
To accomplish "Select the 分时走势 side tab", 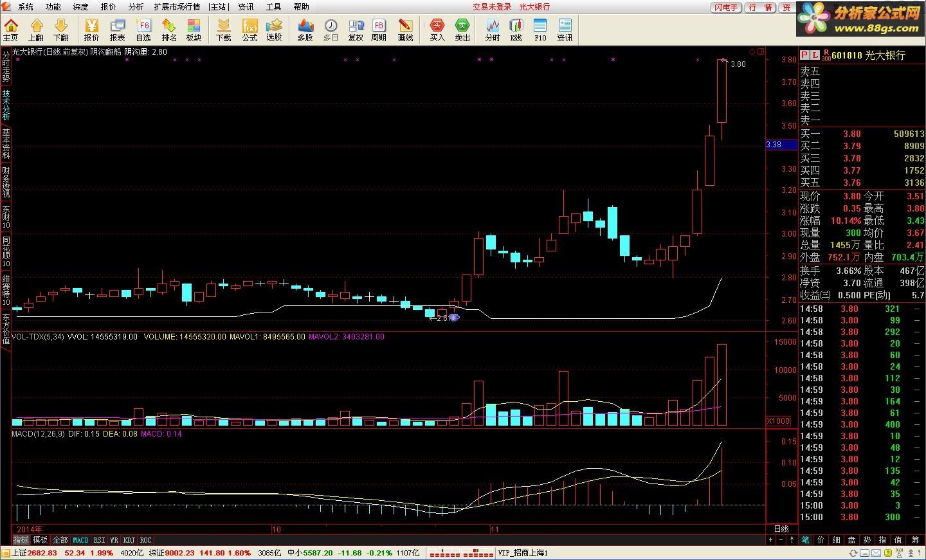I will tap(6, 67).
